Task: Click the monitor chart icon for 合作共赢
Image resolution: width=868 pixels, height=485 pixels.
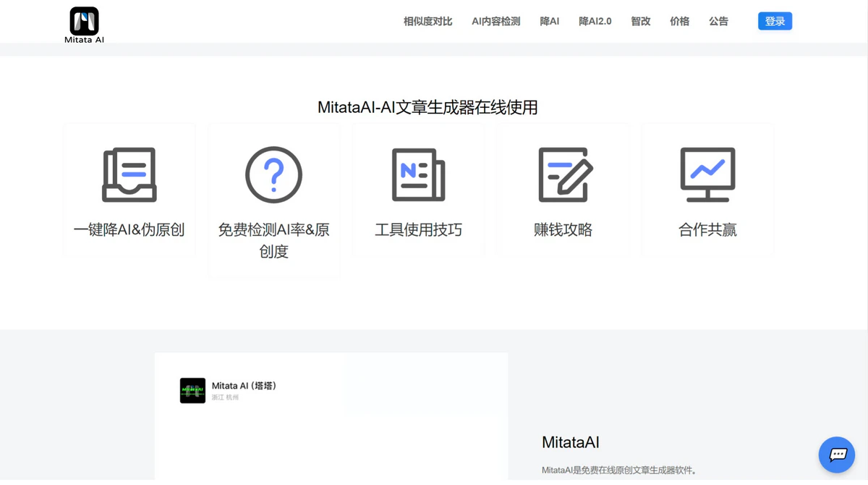Action: point(707,175)
